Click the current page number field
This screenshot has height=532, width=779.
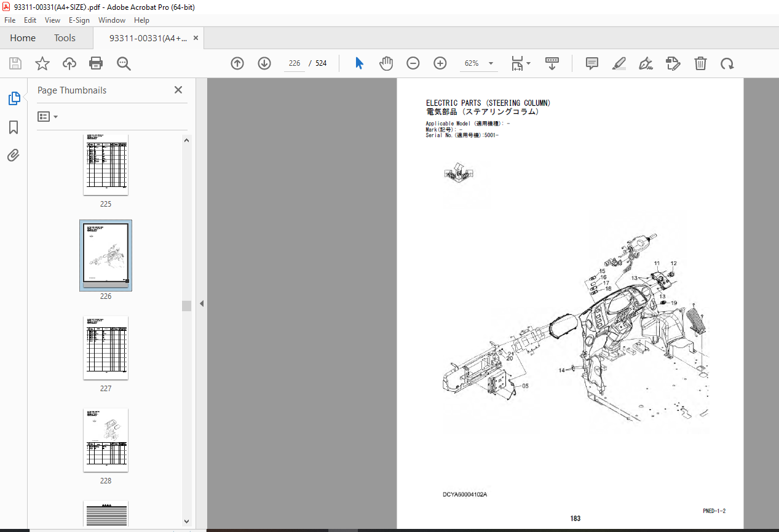pyautogui.click(x=294, y=63)
